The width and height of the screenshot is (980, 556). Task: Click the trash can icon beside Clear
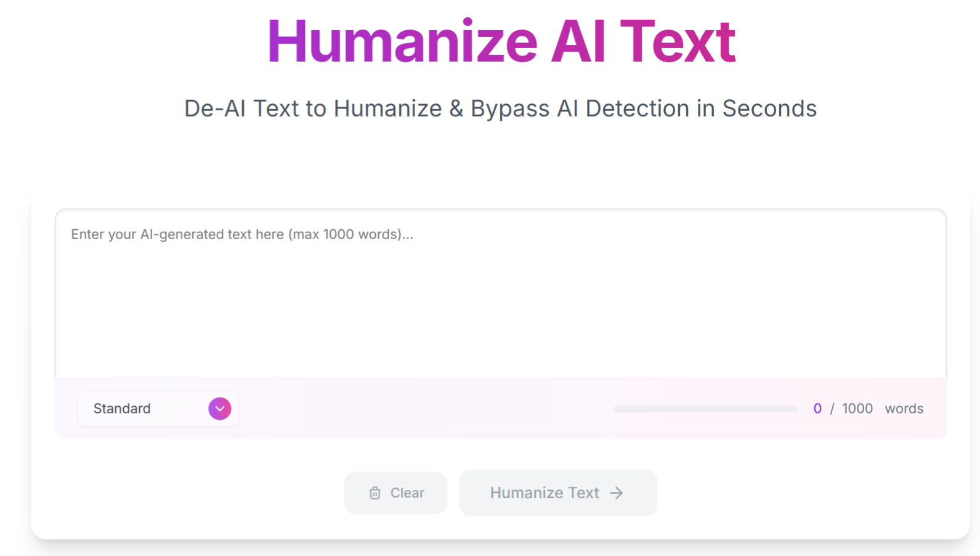tap(375, 493)
